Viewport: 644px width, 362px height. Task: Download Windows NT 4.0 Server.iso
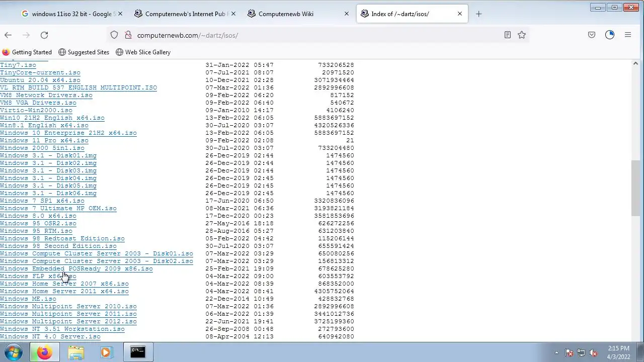50,336
